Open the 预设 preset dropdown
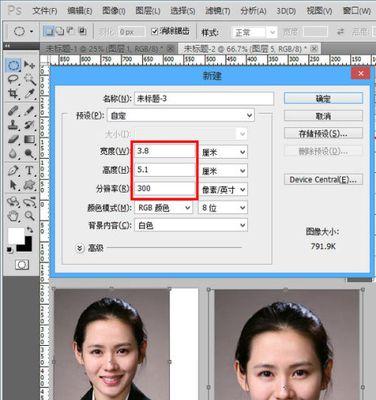Screen dimensions: 376x400 tap(181, 116)
